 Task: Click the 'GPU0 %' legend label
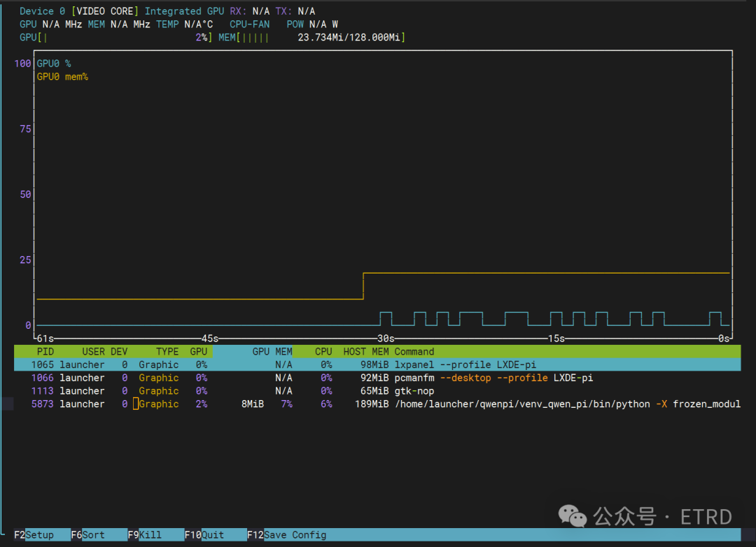[54, 63]
